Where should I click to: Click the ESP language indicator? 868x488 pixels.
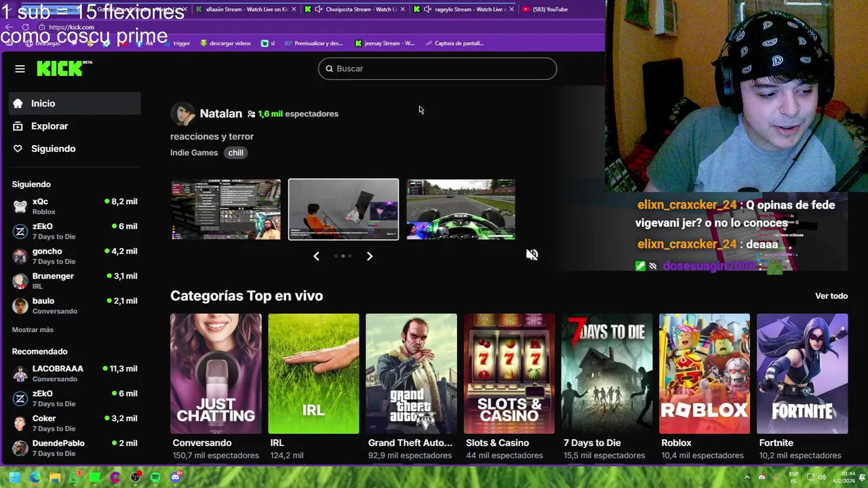click(x=793, y=477)
